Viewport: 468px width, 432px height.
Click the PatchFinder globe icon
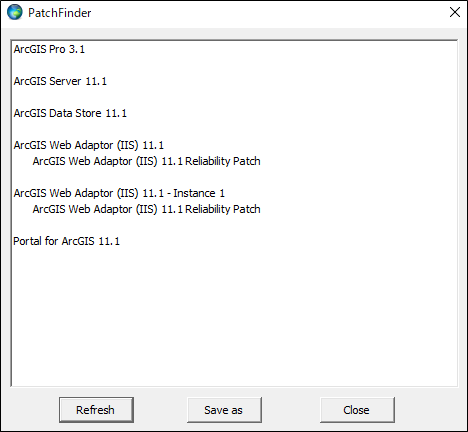15,13
